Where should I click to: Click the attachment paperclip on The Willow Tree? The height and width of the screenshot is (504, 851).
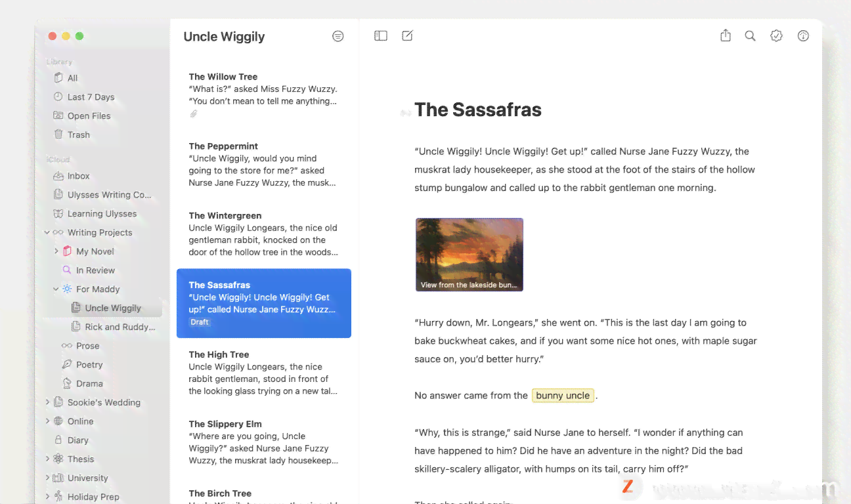pyautogui.click(x=194, y=114)
